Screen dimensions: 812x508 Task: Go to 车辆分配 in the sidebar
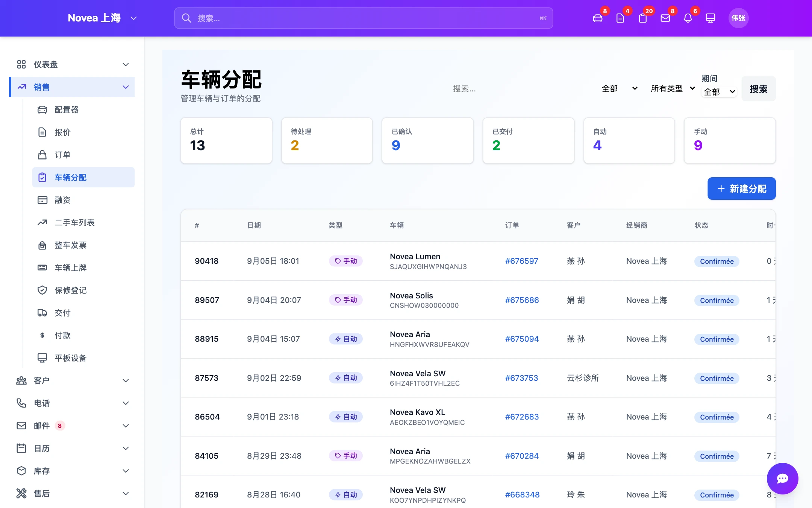pos(83,177)
